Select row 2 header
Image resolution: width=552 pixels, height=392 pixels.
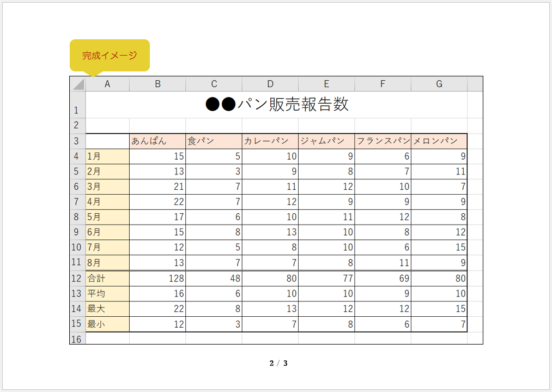[x=78, y=126]
